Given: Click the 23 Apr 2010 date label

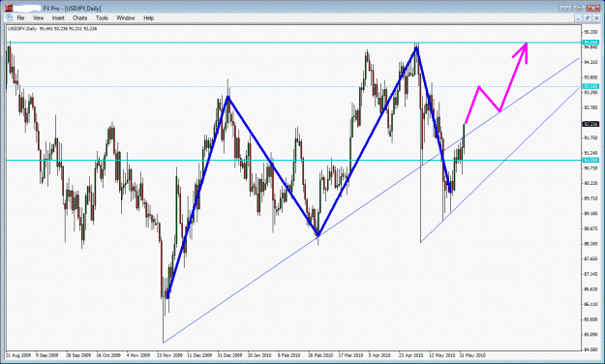Looking at the screenshot, I should tap(411, 355).
